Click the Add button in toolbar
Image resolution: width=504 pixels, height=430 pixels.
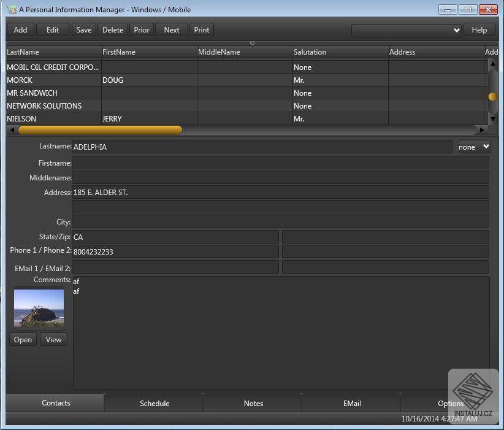coord(20,29)
